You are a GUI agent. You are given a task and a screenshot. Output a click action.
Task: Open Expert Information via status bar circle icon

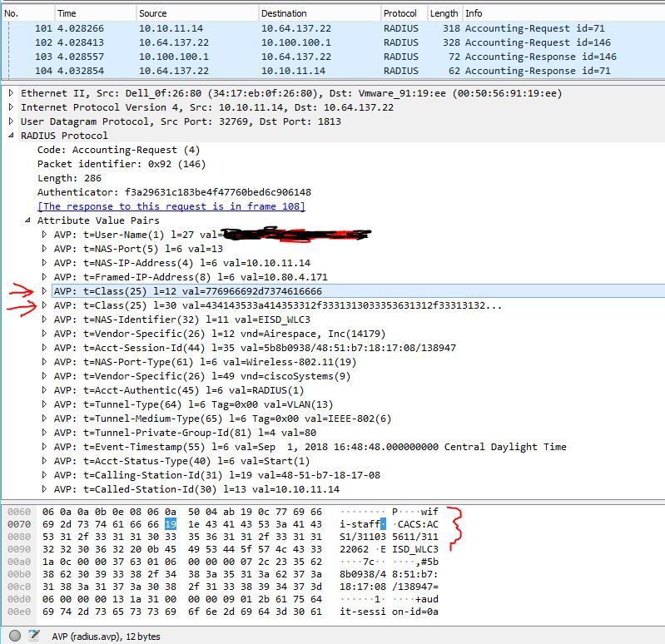pos(12,635)
